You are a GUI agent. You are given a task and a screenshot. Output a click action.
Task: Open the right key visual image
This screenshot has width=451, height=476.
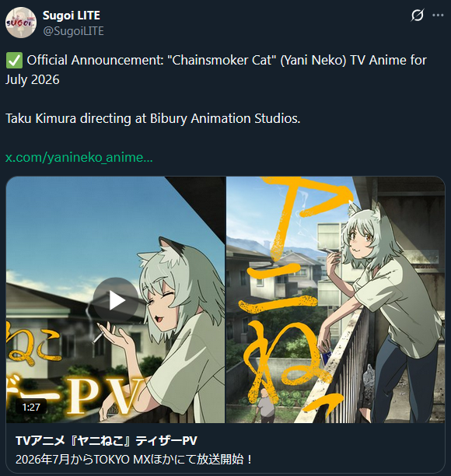pyautogui.click(x=336, y=300)
